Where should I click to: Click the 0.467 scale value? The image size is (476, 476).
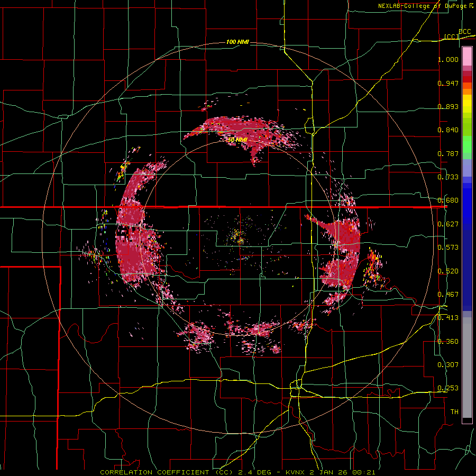click(448, 295)
